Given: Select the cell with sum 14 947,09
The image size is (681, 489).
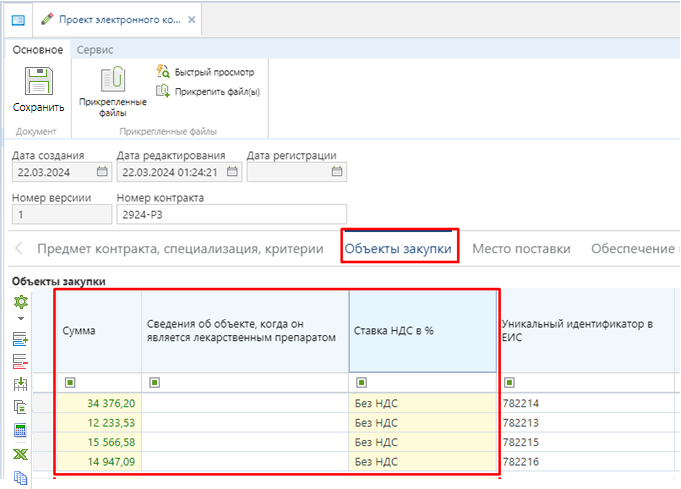Looking at the screenshot, I should pyautogui.click(x=99, y=462).
